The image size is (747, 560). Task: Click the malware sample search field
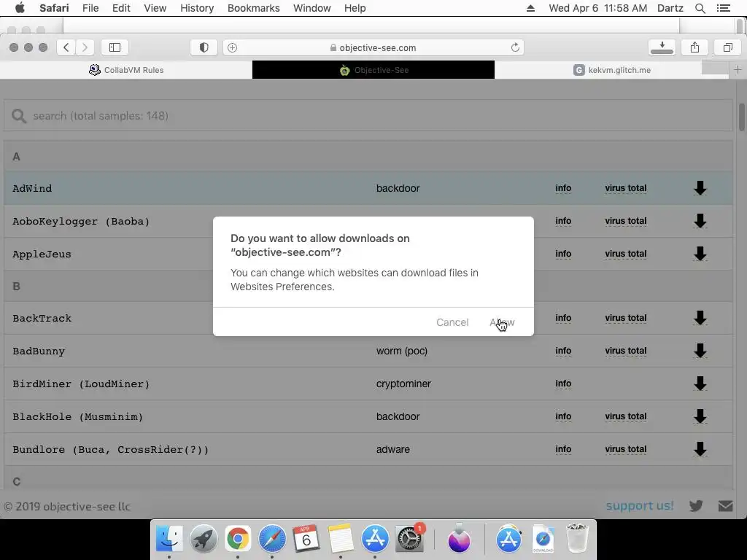pos(368,115)
